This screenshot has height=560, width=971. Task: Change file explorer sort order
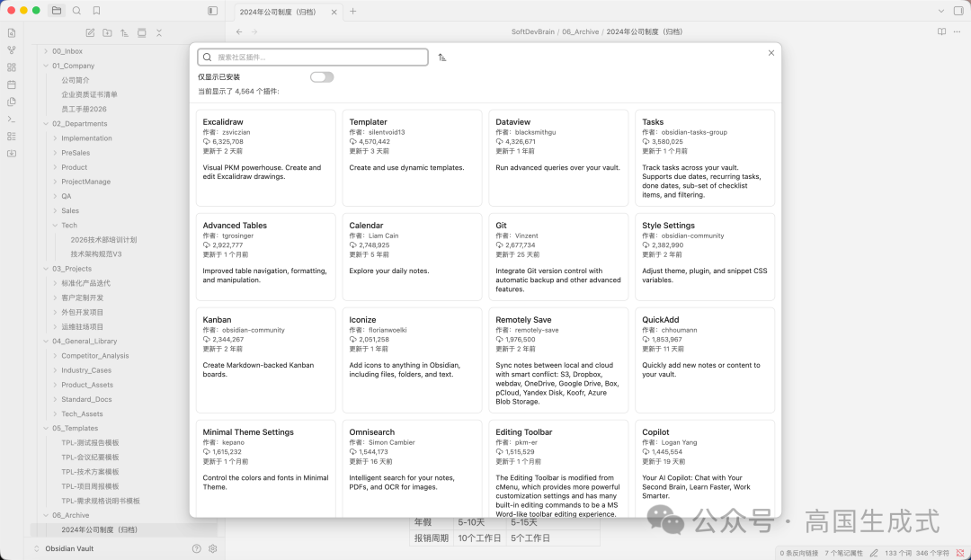124,32
